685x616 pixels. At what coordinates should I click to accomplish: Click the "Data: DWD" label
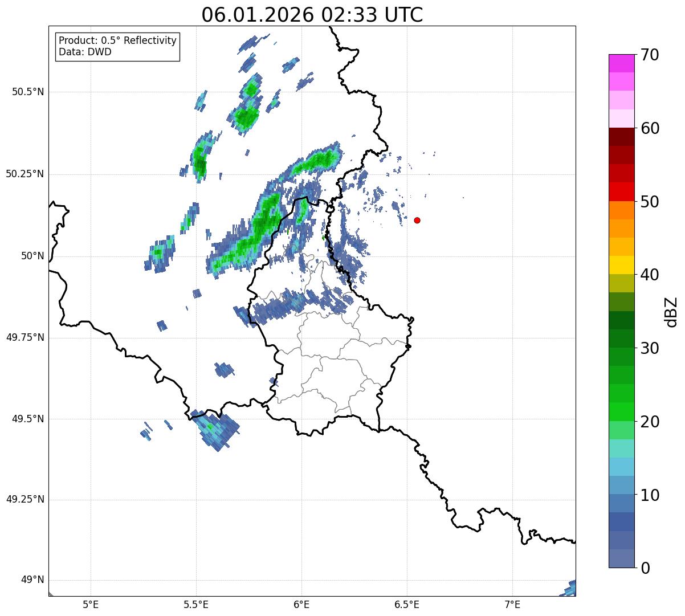[x=85, y=52]
